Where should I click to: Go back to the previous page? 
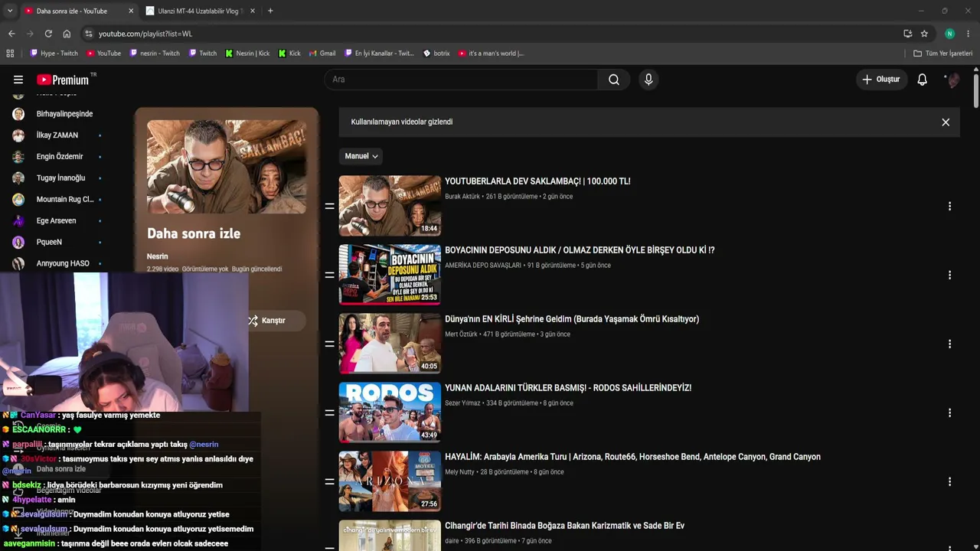[11, 34]
